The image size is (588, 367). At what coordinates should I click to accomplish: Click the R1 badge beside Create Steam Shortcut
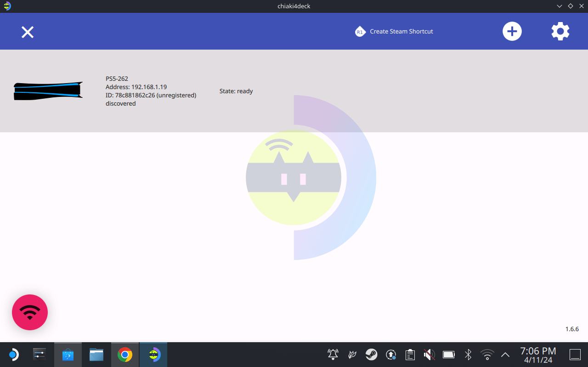pos(360,32)
